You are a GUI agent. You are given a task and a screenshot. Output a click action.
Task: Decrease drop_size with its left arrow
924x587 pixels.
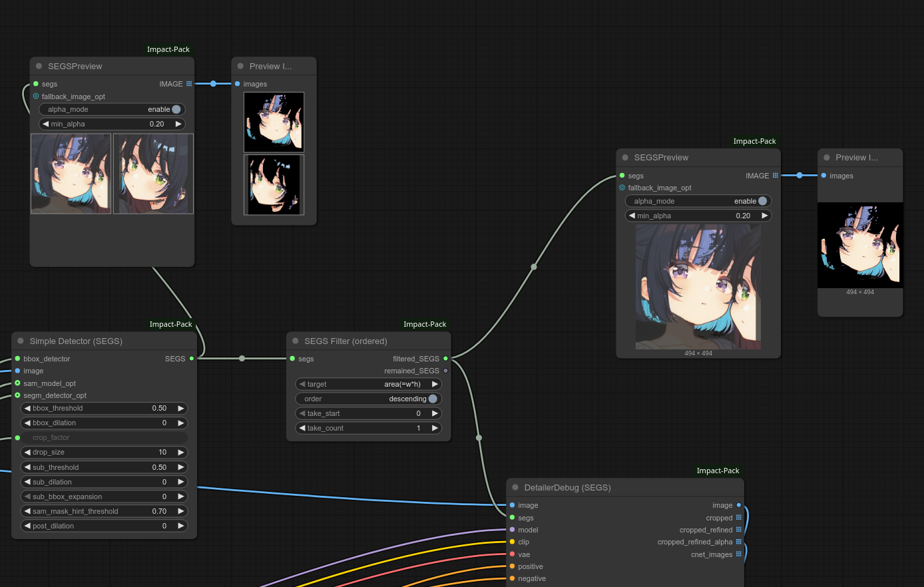tap(27, 452)
